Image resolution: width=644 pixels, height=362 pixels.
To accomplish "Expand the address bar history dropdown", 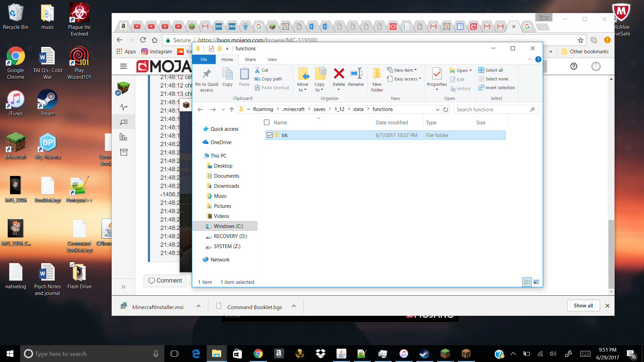I will point(437,110).
